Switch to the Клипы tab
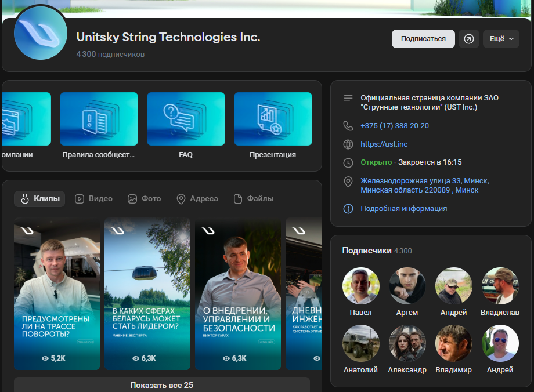 (x=39, y=199)
